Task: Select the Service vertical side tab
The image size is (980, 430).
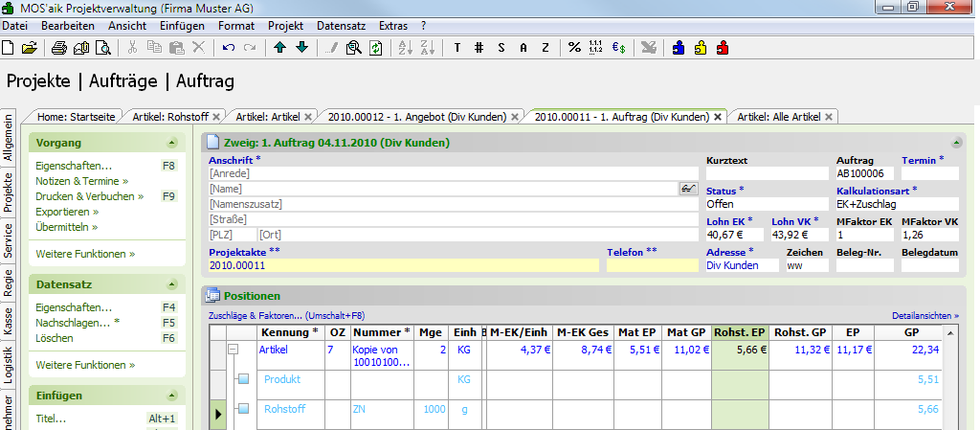Action: 8,240
